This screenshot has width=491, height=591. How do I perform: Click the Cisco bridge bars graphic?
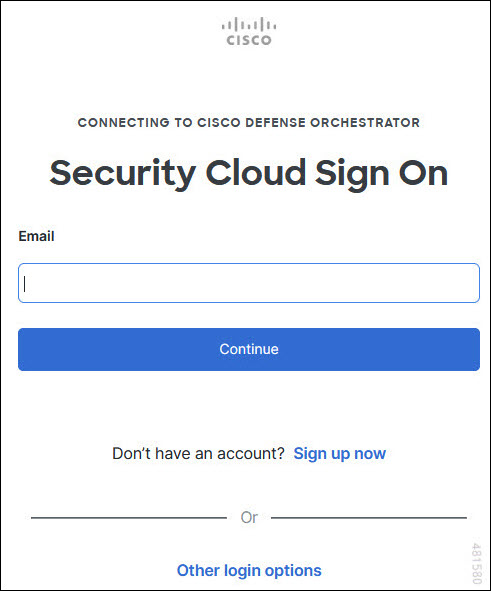(249, 24)
